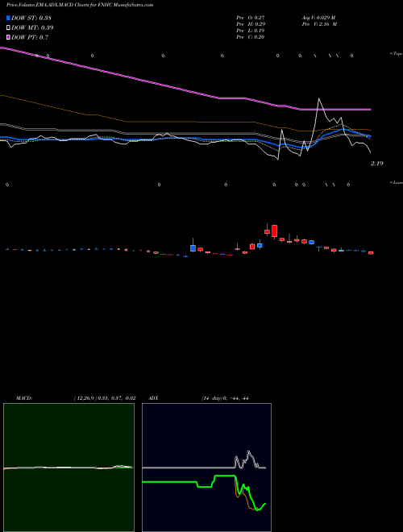The height and width of the screenshot is (532, 403).
Task: Click the '<Lows' axis label
Action: (396, 182)
